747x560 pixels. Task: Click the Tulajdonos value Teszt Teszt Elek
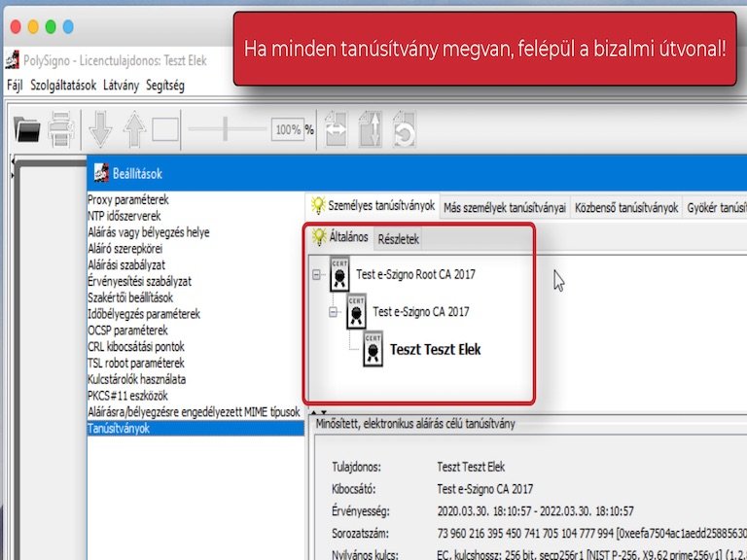[x=471, y=467]
